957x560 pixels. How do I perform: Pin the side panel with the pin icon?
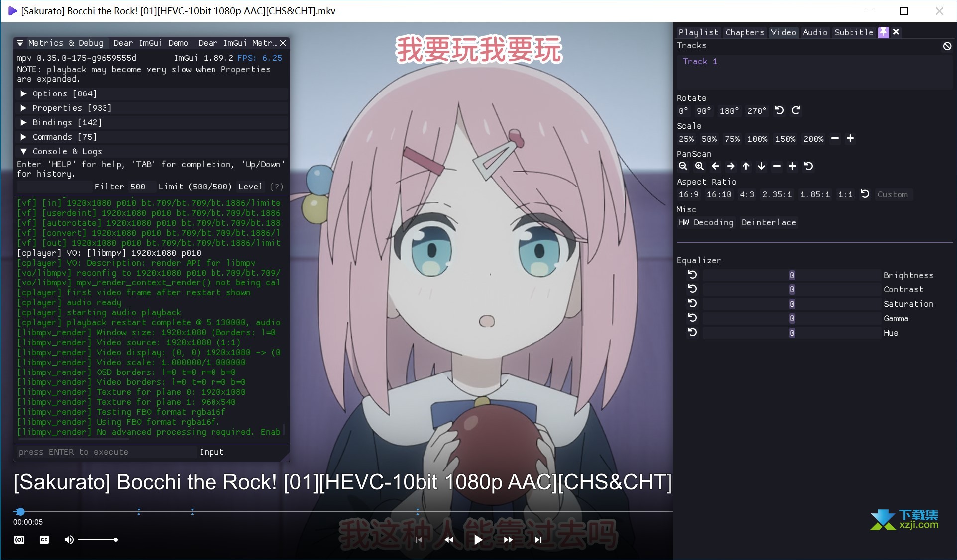(883, 32)
